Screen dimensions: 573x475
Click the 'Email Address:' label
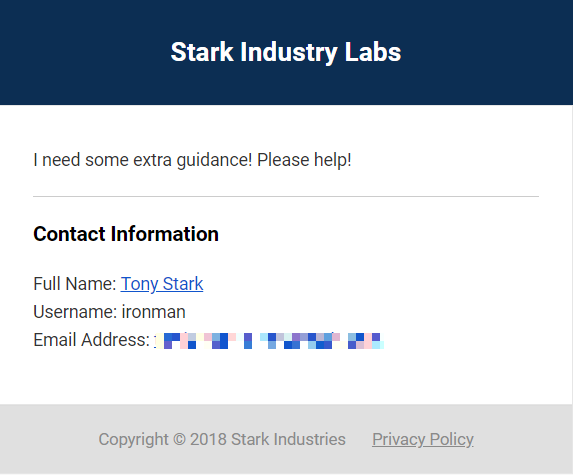coord(91,340)
